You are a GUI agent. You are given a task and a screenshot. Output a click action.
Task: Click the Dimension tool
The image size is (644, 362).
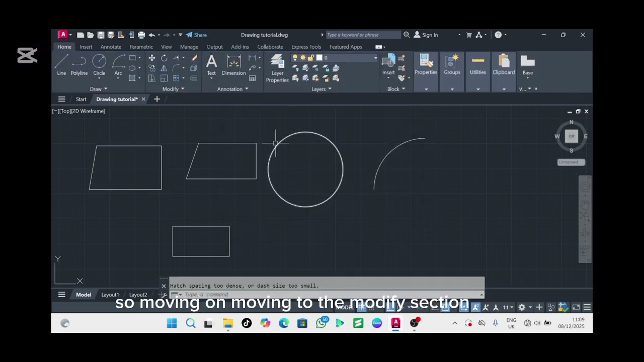(233, 65)
